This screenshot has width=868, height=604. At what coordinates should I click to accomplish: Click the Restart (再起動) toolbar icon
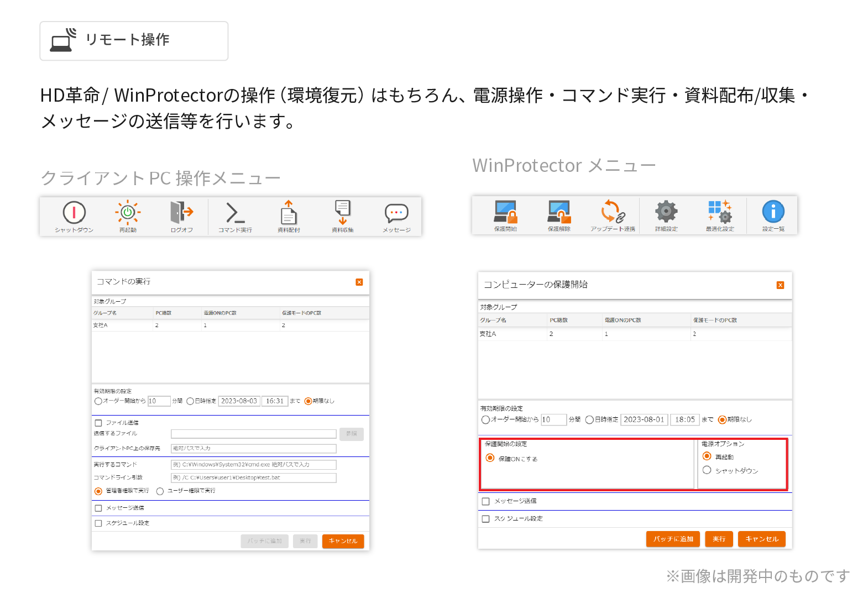click(x=128, y=213)
